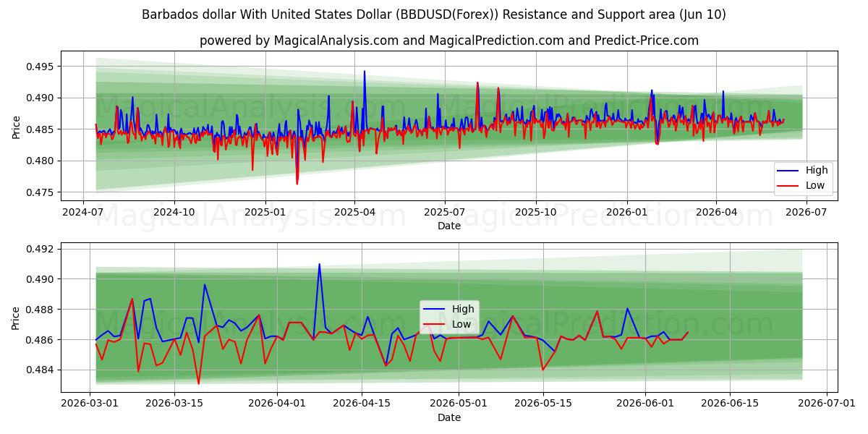The height and width of the screenshot is (434, 868).
Task: Click the chart title about Barbados dollar
Action: tap(434, 14)
